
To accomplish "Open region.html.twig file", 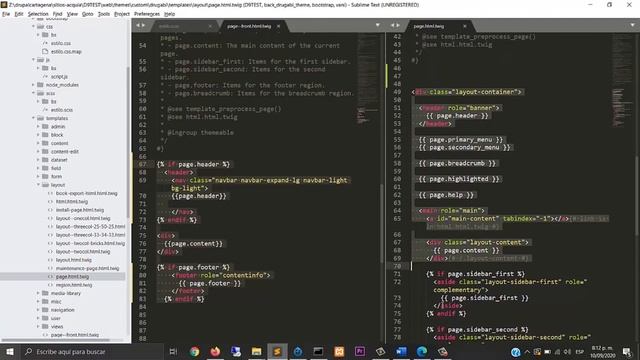I will 74,285.
